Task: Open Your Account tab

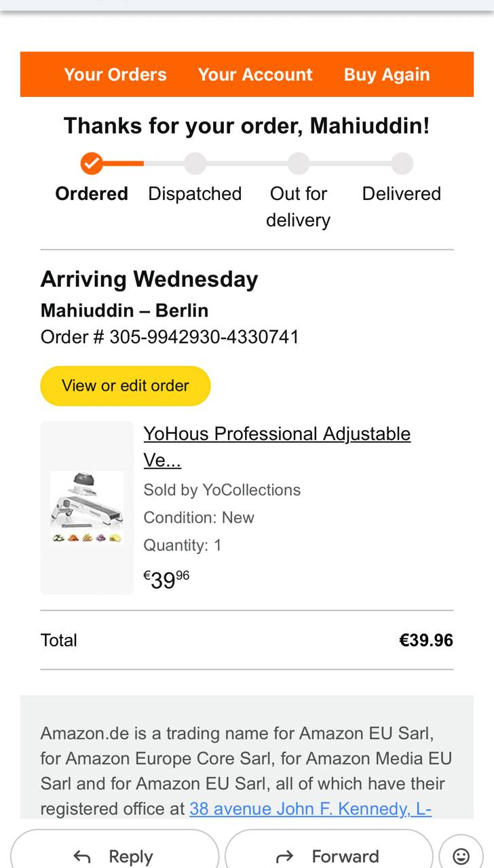Action: pyautogui.click(x=255, y=75)
